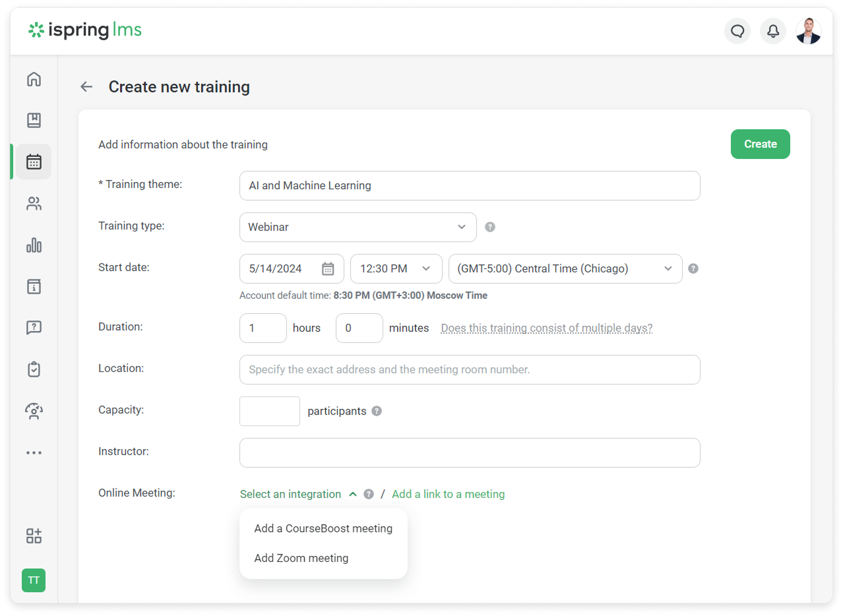Open the course catalog book icon
Screen dimensions: 843x616
[34, 120]
